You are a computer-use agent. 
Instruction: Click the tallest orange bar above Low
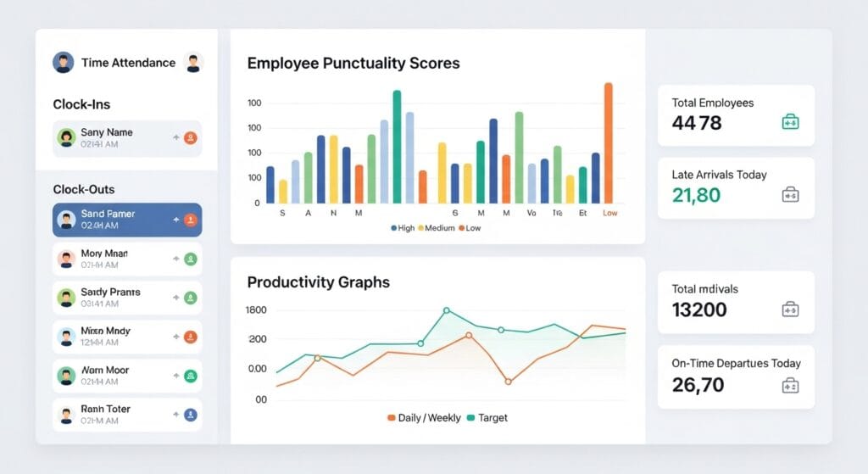pos(608,142)
